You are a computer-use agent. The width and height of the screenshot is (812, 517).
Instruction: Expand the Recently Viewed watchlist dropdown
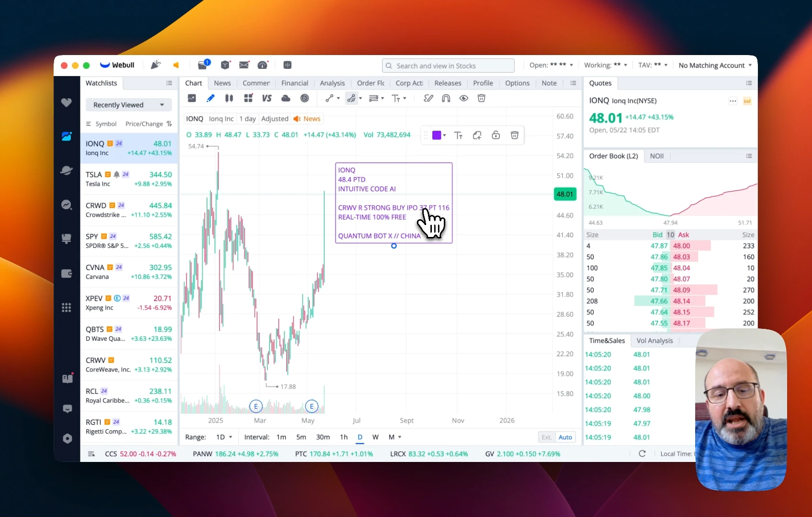point(129,105)
